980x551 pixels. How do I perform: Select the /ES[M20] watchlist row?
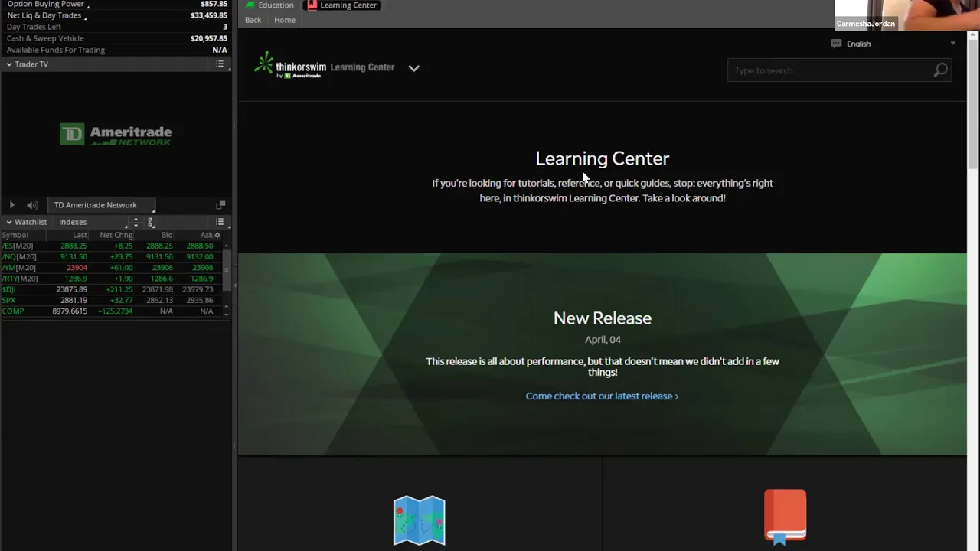[x=113, y=246]
